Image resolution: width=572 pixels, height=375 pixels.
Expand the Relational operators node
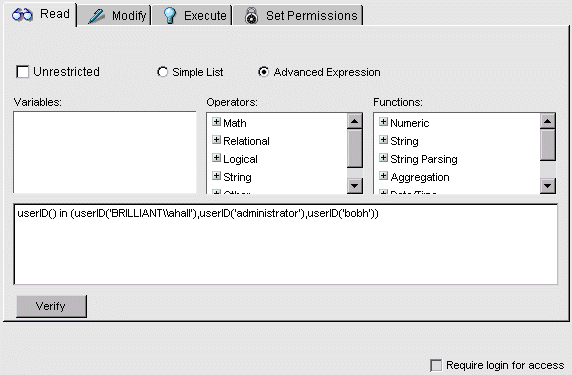coord(216,140)
